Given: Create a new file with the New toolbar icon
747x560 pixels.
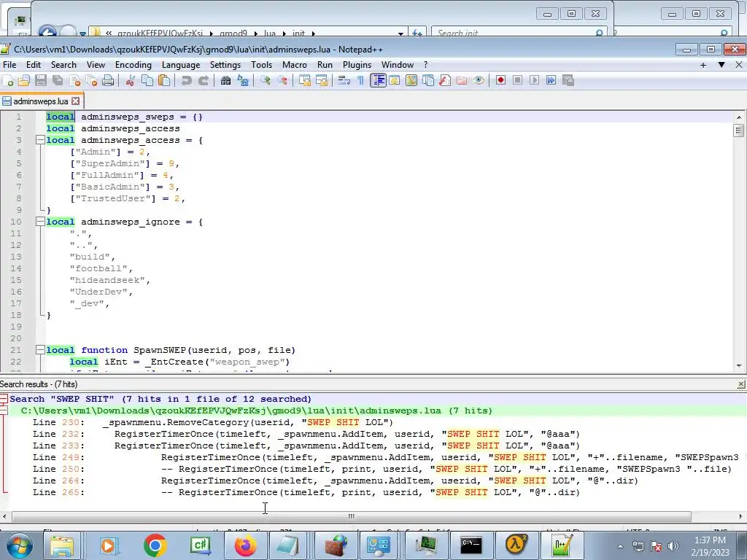Looking at the screenshot, I should pyautogui.click(x=8, y=80).
